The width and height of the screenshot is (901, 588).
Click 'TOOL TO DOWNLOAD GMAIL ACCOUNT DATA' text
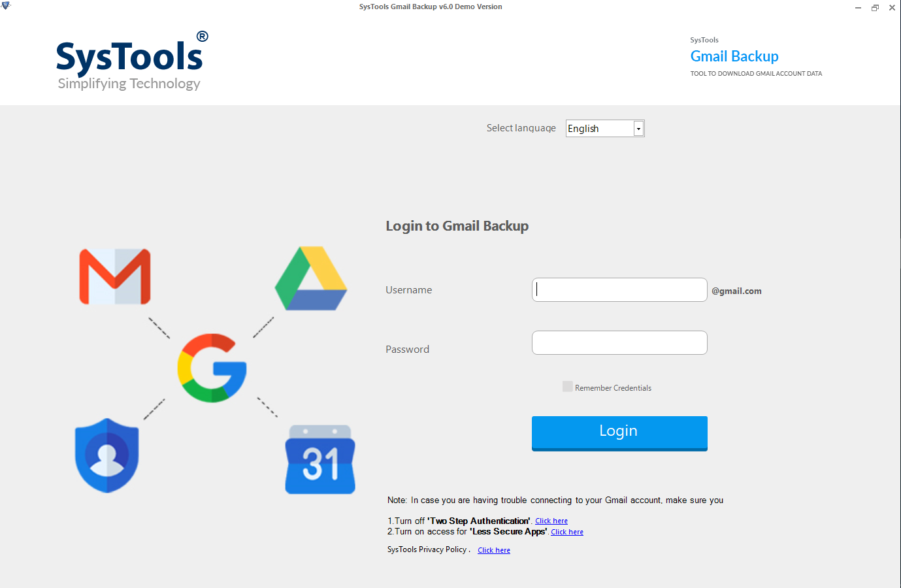(756, 74)
